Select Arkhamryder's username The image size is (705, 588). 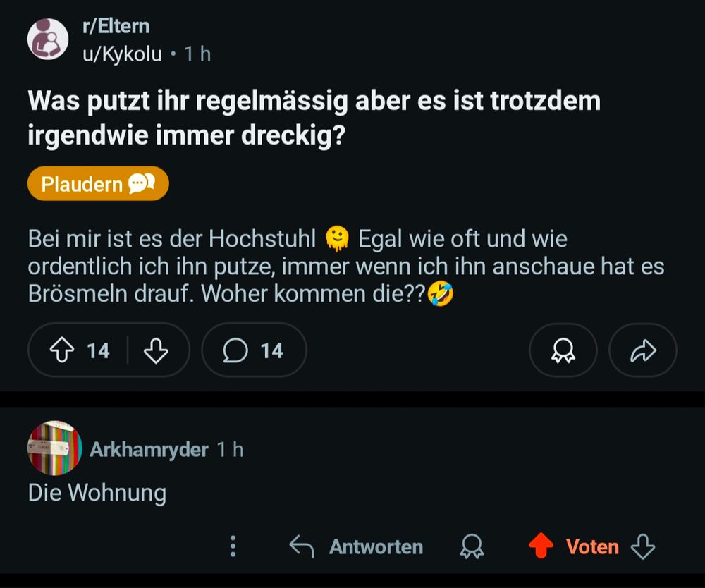149,450
